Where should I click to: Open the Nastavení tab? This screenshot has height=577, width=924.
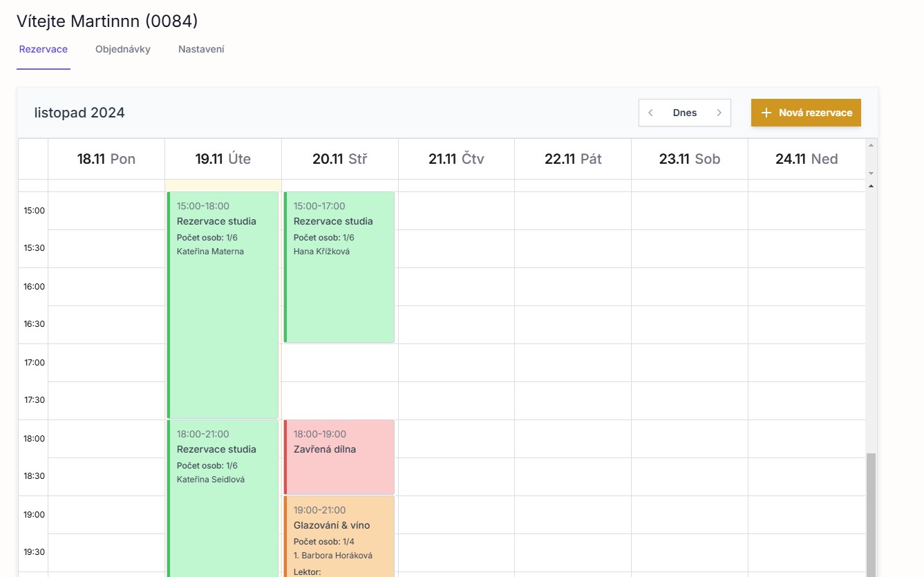[x=201, y=49]
